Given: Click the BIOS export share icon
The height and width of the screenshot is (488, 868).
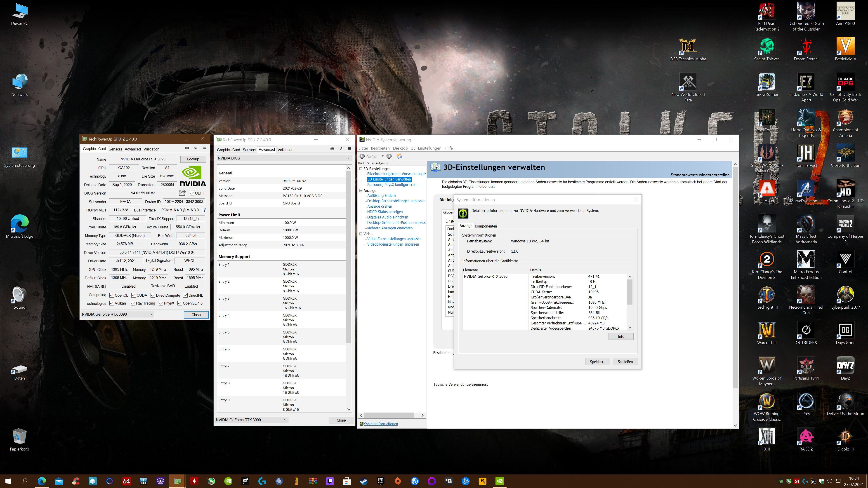Looking at the screenshot, I should (182, 193).
